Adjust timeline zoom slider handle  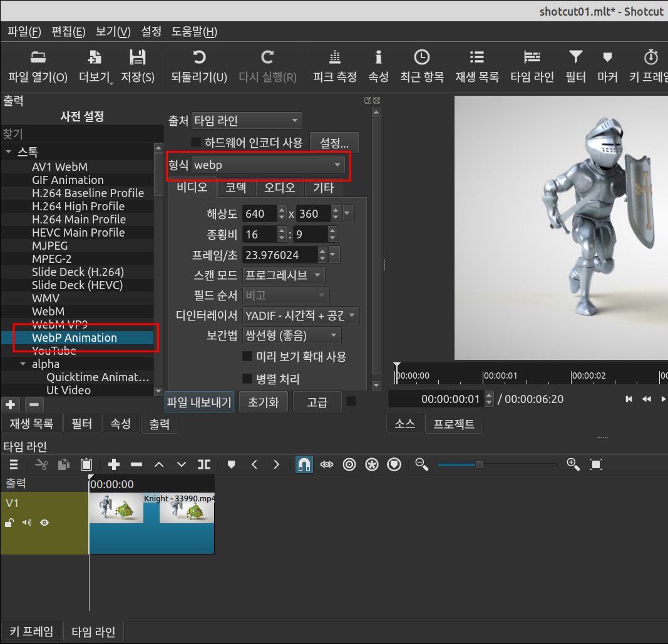tap(479, 464)
